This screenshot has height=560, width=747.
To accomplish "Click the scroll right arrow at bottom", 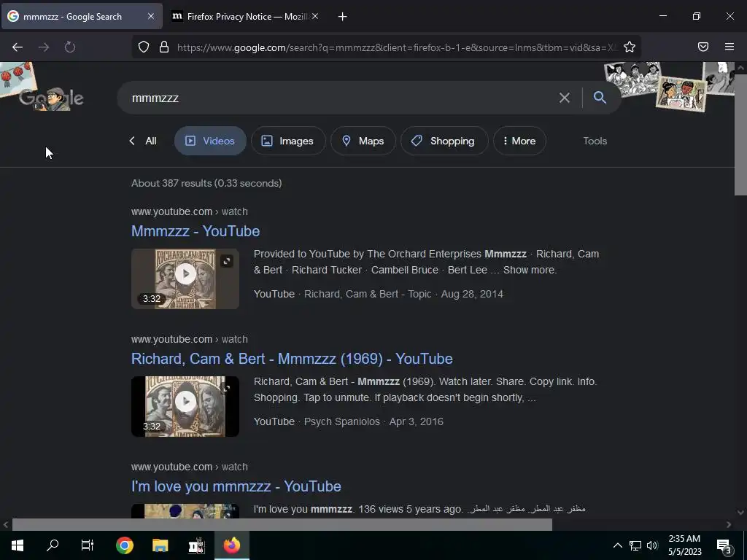I will pos(729,525).
